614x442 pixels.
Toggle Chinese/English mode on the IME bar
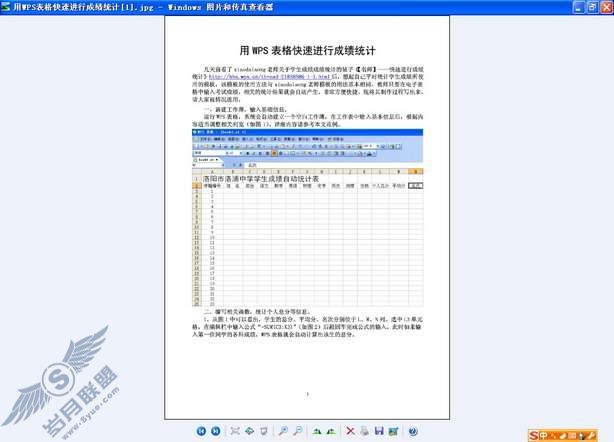[544, 435]
